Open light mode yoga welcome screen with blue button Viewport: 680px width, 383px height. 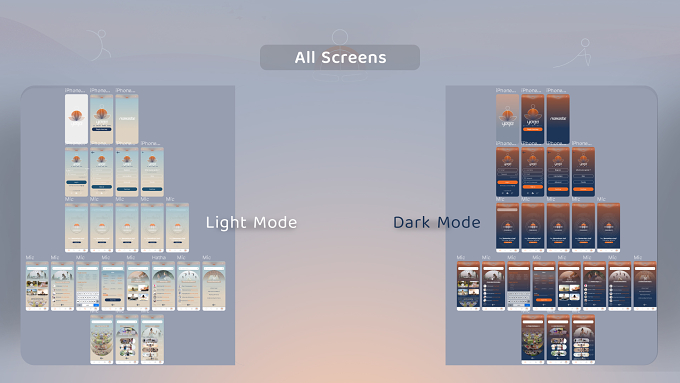[101, 119]
